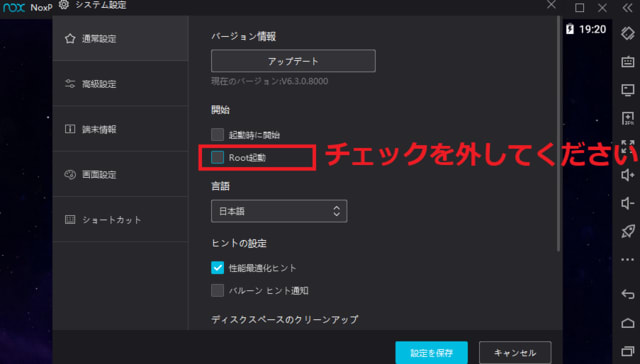Uncheck the 性能最適化ヒント checkbox
The width and height of the screenshot is (640, 364).
(x=218, y=268)
